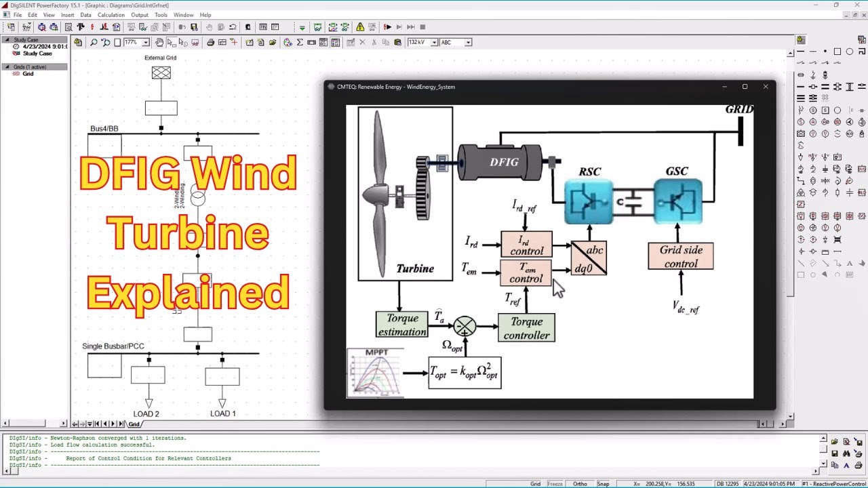The width and height of the screenshot is (868, 488).
Task: Click the RSC converter block
Action: point(589,201)
